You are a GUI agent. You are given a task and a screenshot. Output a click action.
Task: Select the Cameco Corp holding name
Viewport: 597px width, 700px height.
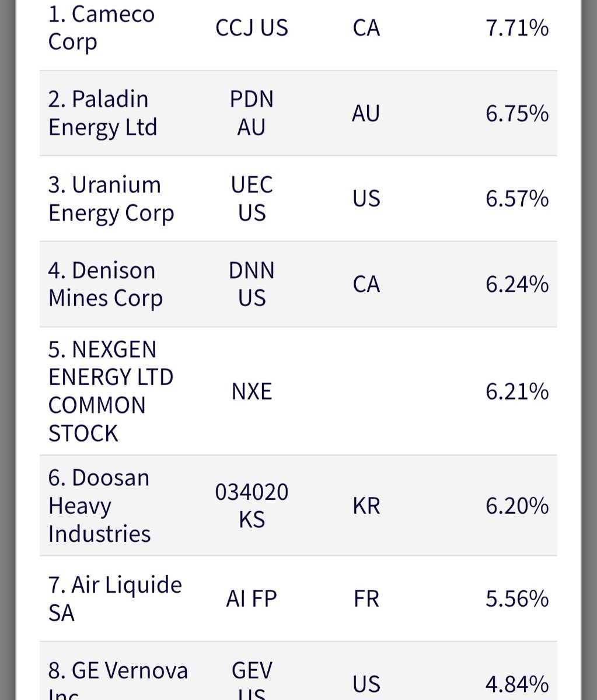[x=102, y=28]
